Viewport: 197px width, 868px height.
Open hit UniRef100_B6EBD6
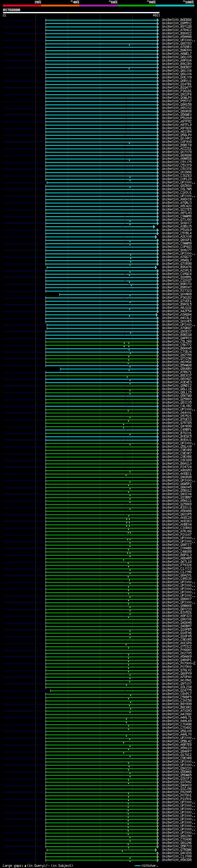(176, 20)
